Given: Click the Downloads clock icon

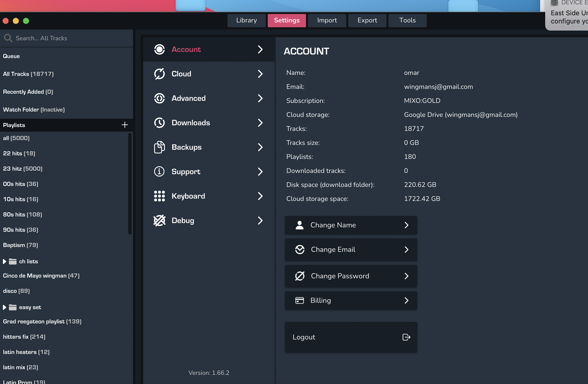Looking at the screenshot, I should point(159,123).
